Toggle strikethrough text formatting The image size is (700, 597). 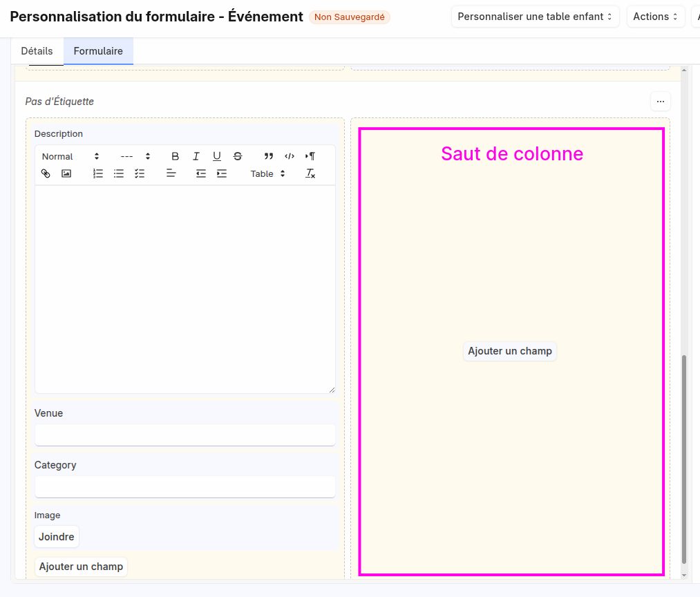click(x=238, y=156)
